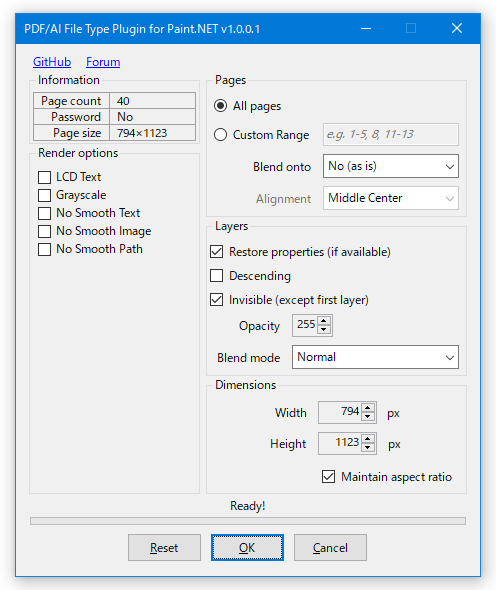Image resolution: width=496 pixels, height=590 pixels.
Task: Choose the All pages radio option
Action: (221, 106)
